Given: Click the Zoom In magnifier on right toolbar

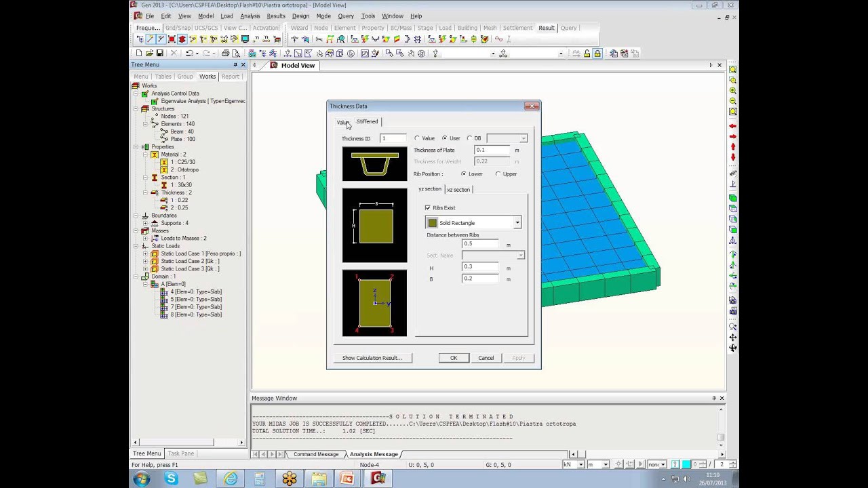Looking at the screenshot, I should pos(733,90).
